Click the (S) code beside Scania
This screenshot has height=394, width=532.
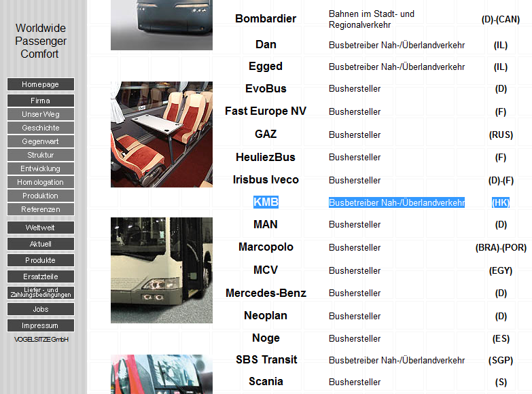click(x=501, y=382)
